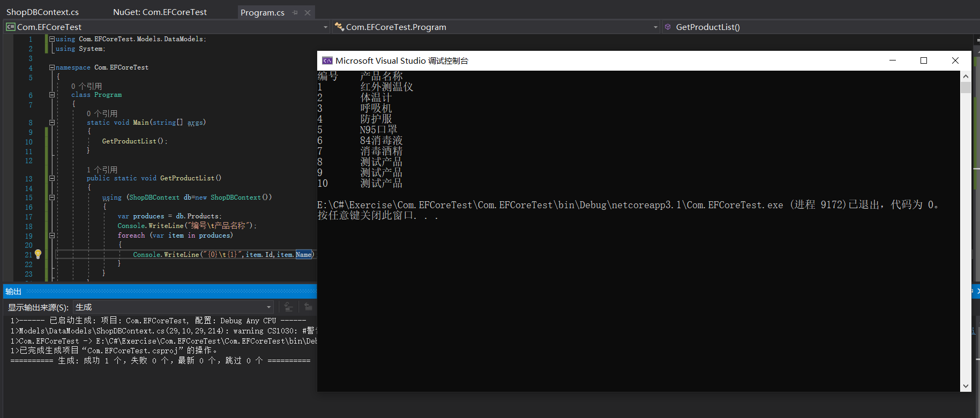
Task: Click console row 1 红外测温仪
Action: click(x=365, y=87)
